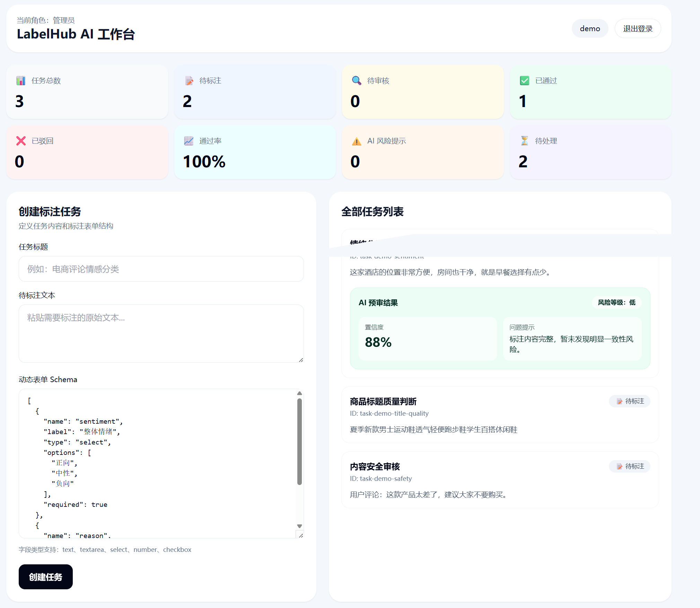Image resolution: width=700 pixels, height=608 pixels.
Task: Click the AI 风险提示 stat card
Action: click(x=423, y=152)
